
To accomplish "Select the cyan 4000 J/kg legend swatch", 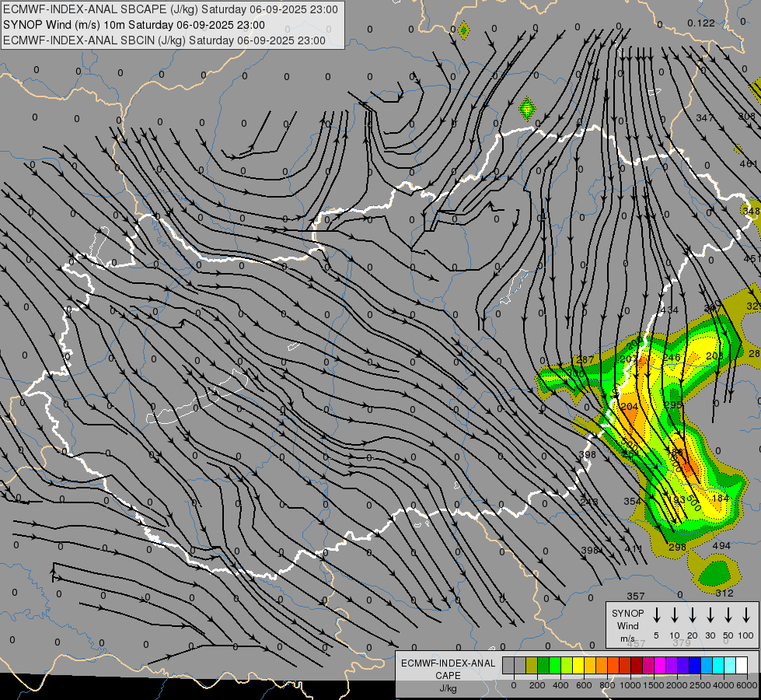I will pyautogui.click(x=718, y=666).
